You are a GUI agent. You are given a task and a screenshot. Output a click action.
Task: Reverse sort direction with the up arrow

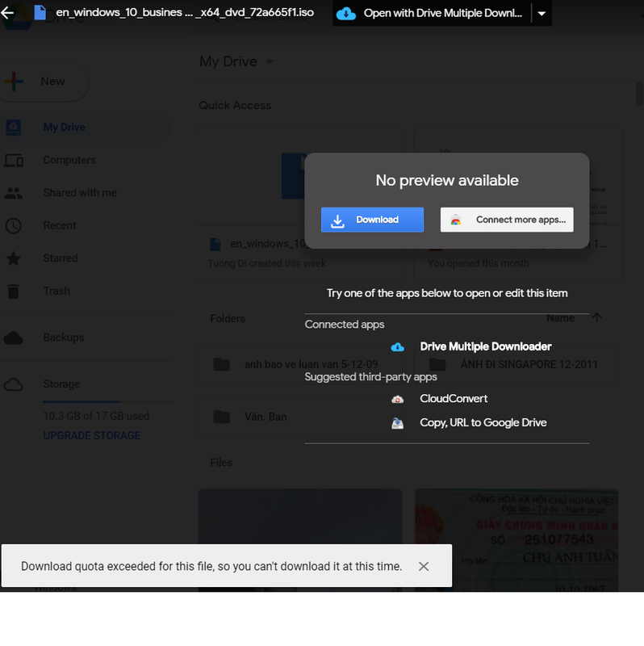pos(596,317)
